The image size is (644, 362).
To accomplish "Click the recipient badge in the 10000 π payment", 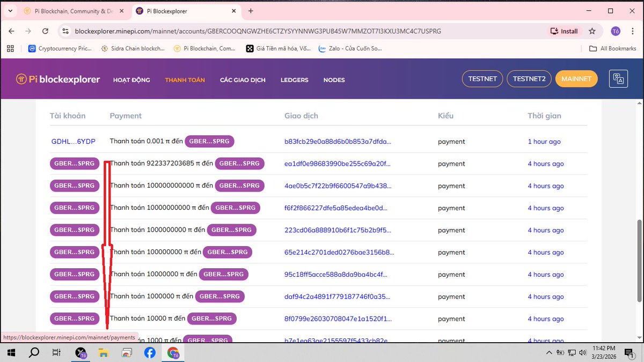I will (212, 319).
